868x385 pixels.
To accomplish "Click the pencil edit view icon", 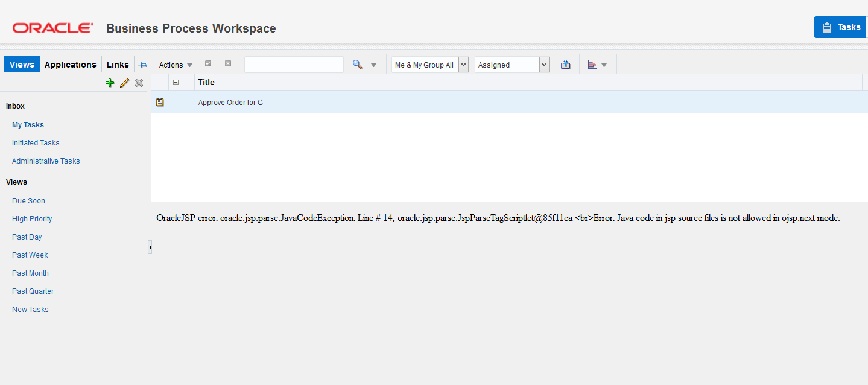I will [x=125, y=83].
